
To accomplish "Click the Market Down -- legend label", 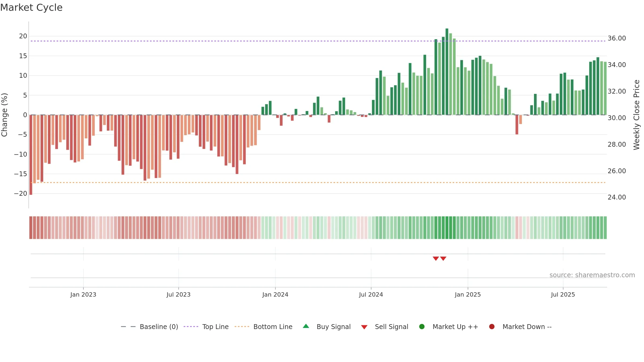I will [527, 327].
